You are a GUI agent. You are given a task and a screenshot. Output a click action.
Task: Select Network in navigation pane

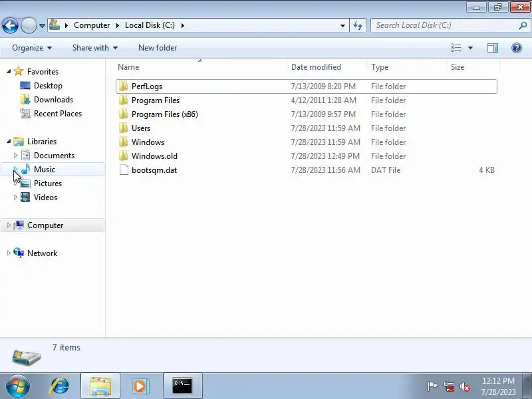pos(42,253)
